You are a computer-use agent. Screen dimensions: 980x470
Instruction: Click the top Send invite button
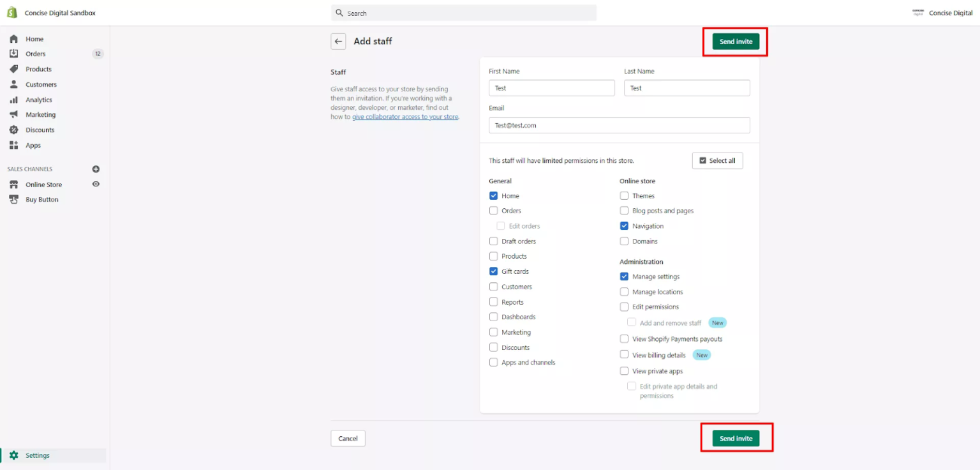click(x=735, y=41)
